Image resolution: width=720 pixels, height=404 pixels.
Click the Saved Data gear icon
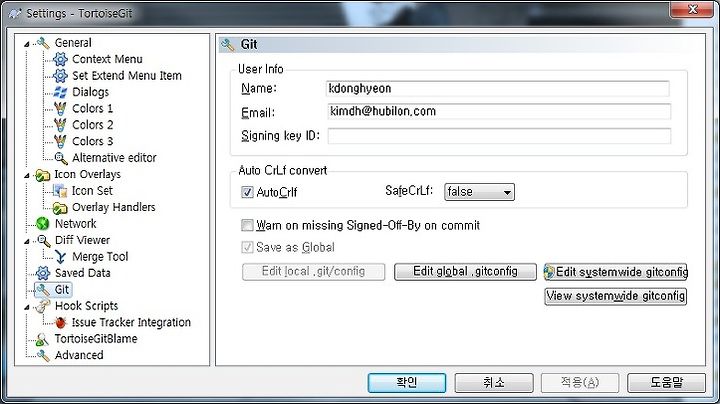point(43,273)
